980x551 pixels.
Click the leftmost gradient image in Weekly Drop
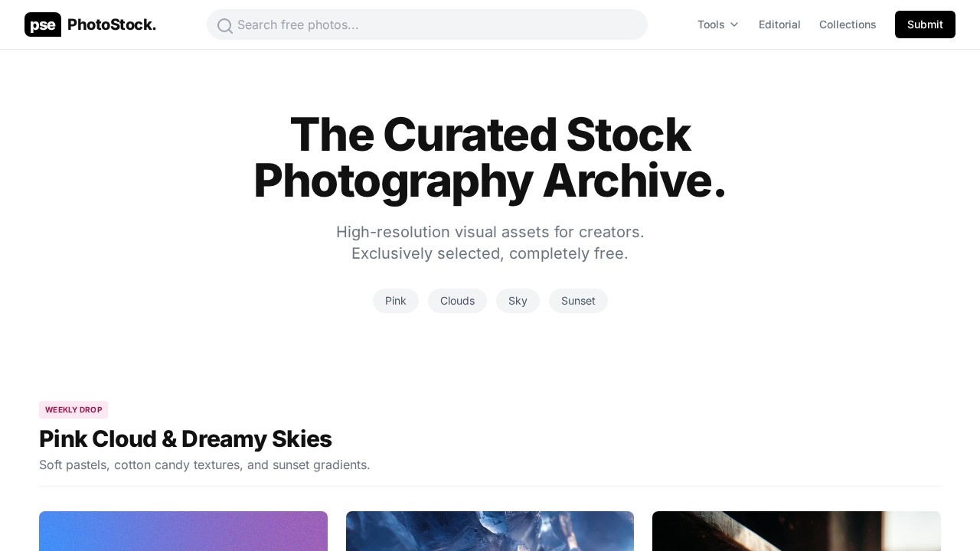click(183, 531)
